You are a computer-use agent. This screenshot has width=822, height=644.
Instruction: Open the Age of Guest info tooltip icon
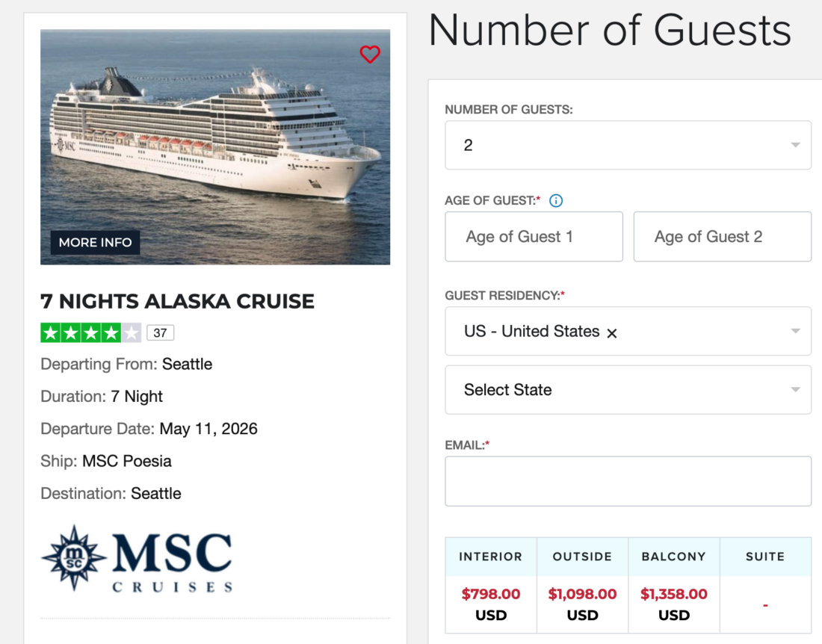555,200
